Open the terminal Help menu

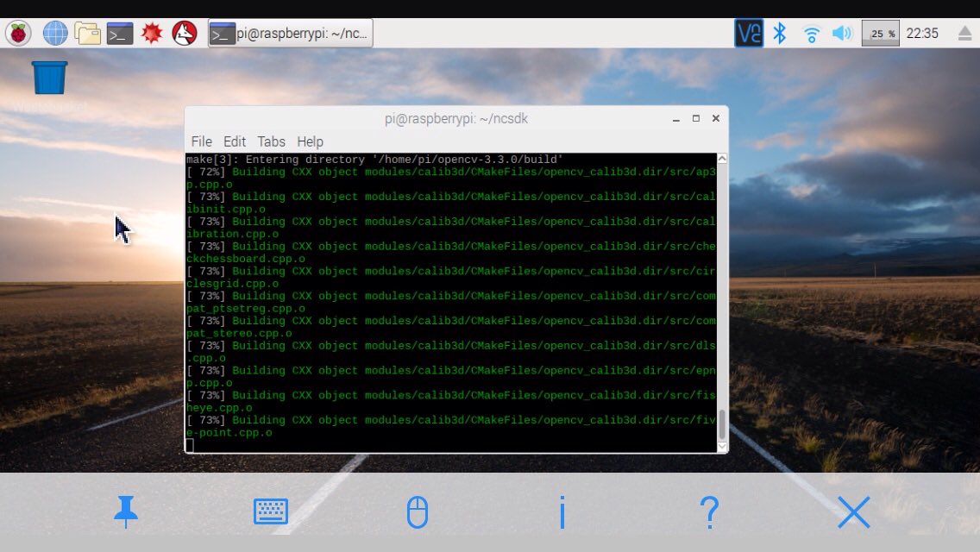(310, 141)
